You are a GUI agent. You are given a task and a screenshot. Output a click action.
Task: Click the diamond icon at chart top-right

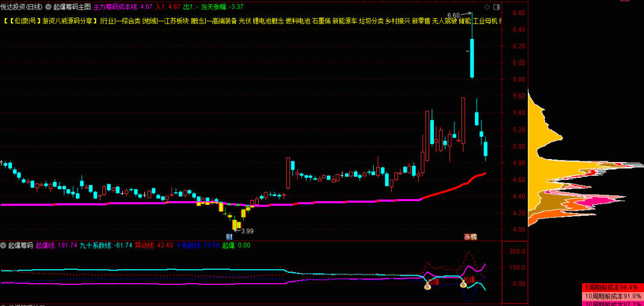click(x=488, y=7)
